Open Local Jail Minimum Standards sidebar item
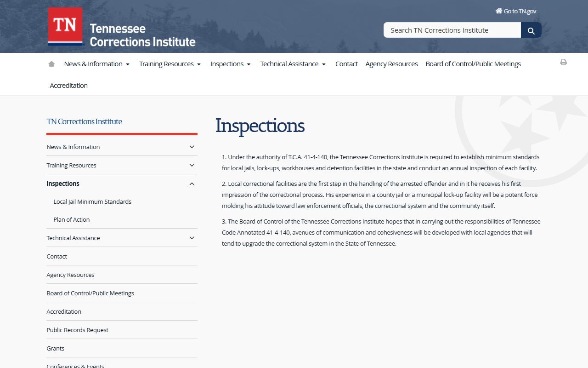Viewport: 588px width, 368px height. coord(92,201)
